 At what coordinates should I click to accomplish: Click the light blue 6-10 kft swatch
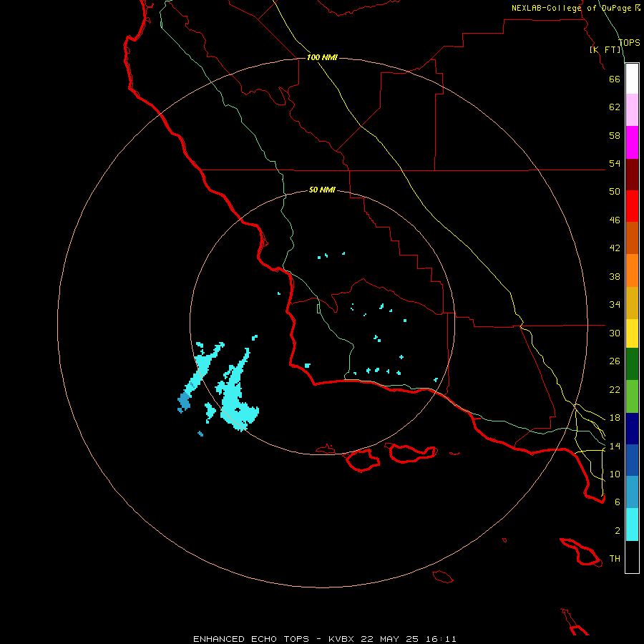point(632,492)
